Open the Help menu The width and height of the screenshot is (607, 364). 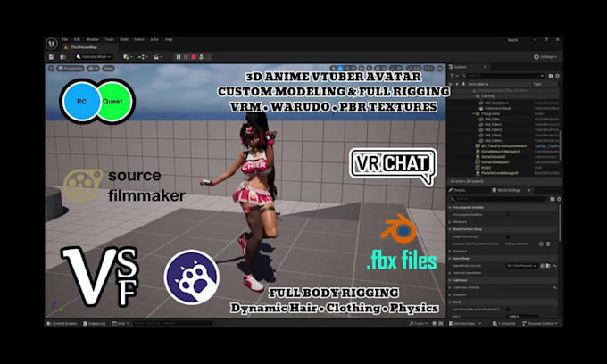click(169, 39)
